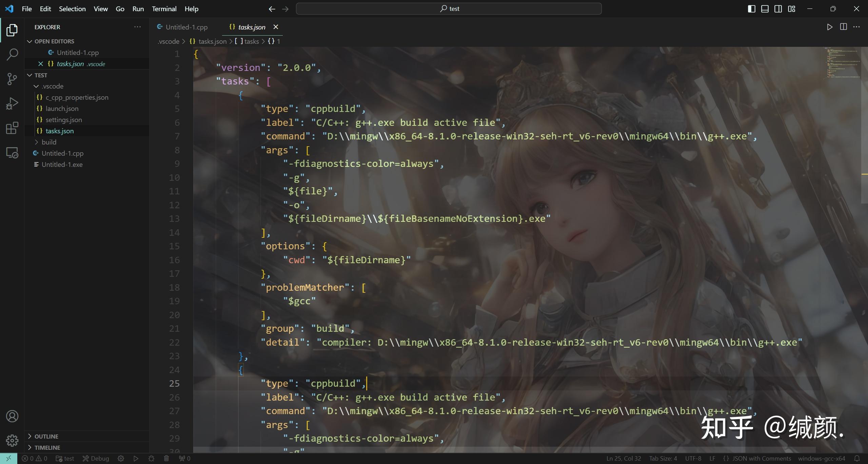Toggle the bottom panel visibility

[765, 8]
